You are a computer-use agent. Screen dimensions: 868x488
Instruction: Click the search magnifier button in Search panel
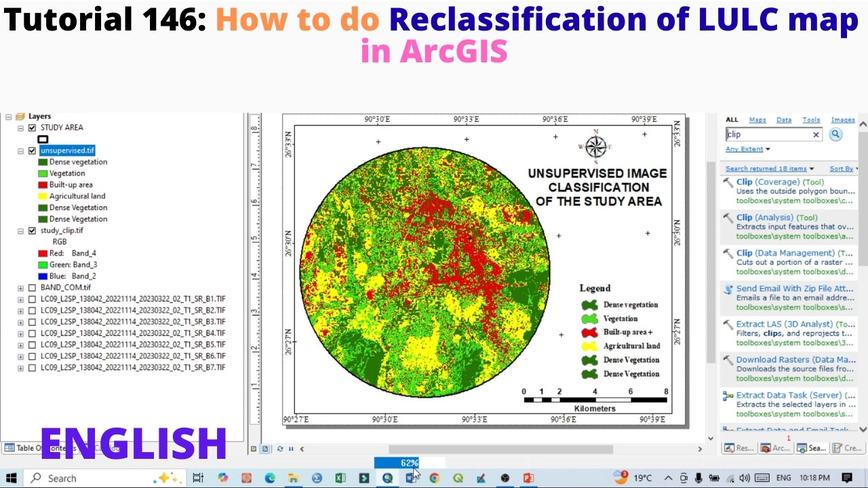pos(835,134)
